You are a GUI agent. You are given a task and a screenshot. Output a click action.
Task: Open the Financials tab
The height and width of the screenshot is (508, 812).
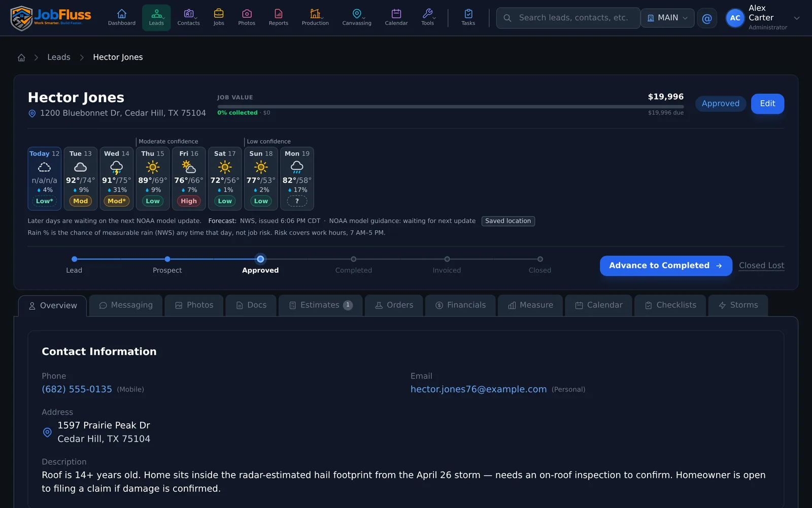tap(460, 305)
